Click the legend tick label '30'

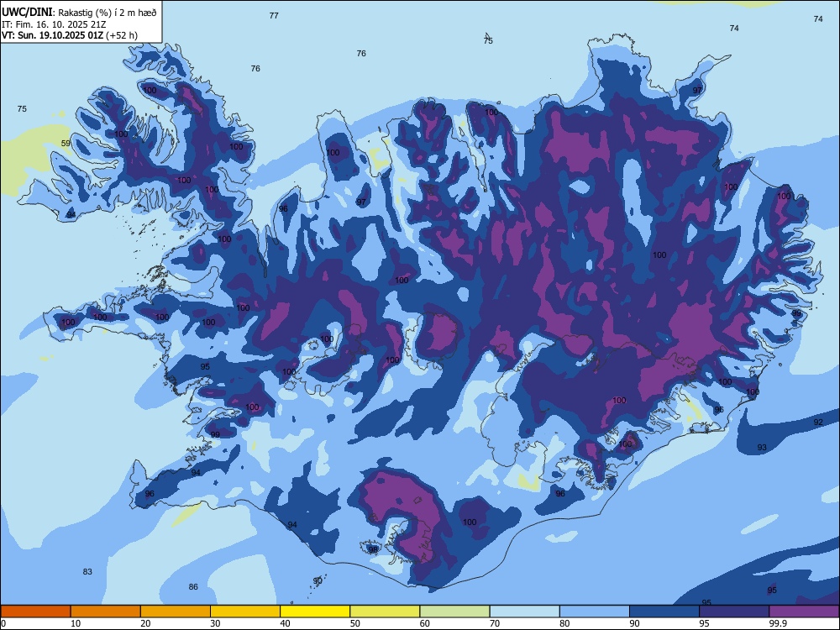pyautogui.click(x=215, y=623)
